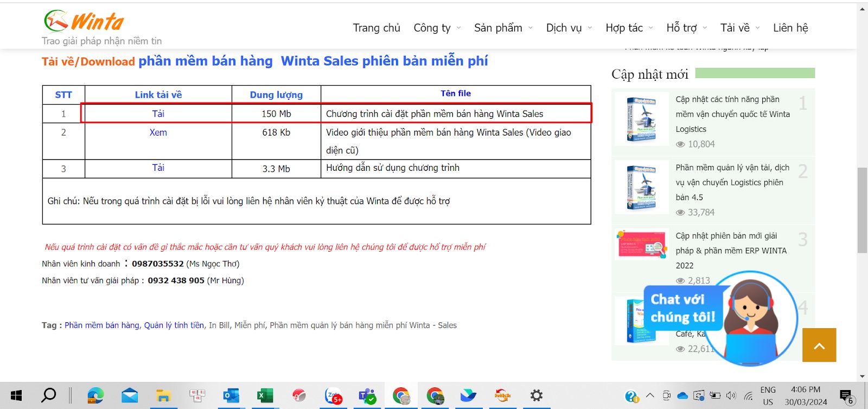Open the Sản phẩm menu
The height and width of the screenshot is (409, 868).
point(498,28)
